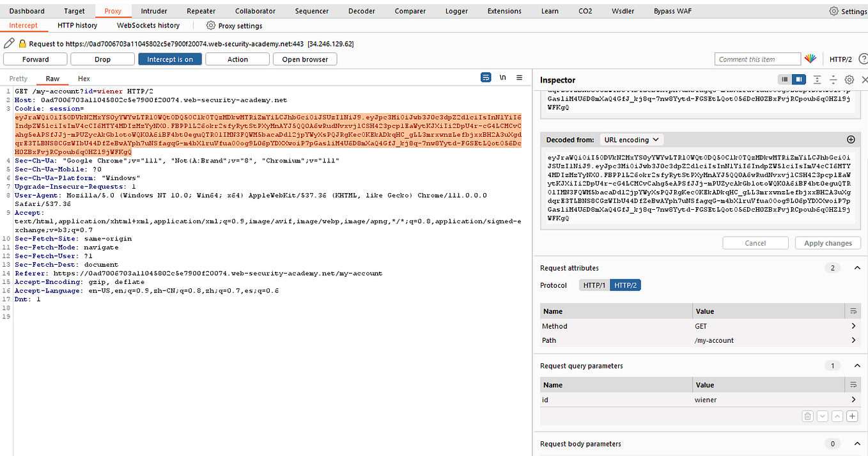
Task: Open Inspector settings via the gear icon
Action: [849, 79]
